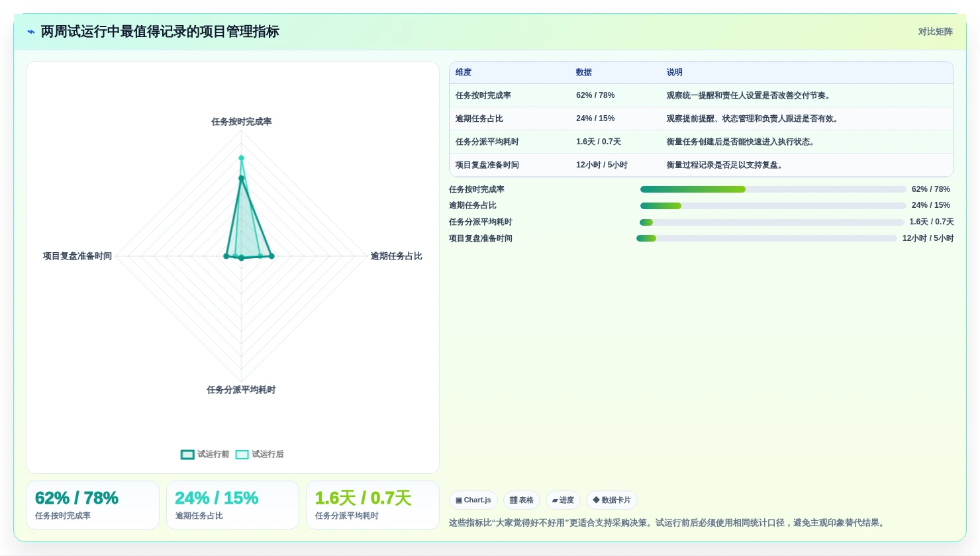Click the page title 两周试运行中最值得记录的项目管理指标

[x=160, y=32]
